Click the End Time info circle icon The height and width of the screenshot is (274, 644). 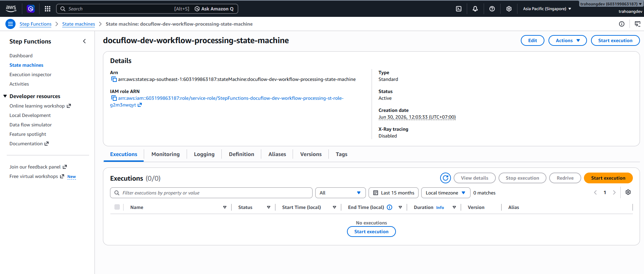coord(390,207)
